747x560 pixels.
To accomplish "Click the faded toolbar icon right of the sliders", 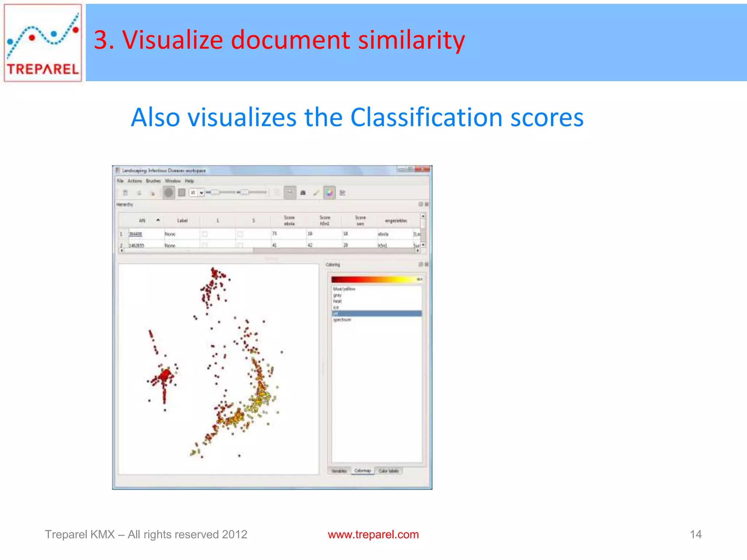I will 276,193.
